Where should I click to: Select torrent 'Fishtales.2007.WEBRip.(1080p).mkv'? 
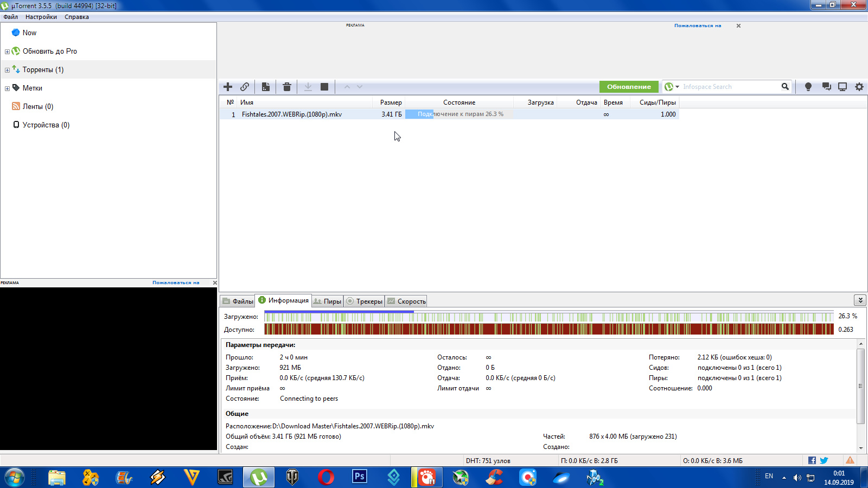click(292, 114)
